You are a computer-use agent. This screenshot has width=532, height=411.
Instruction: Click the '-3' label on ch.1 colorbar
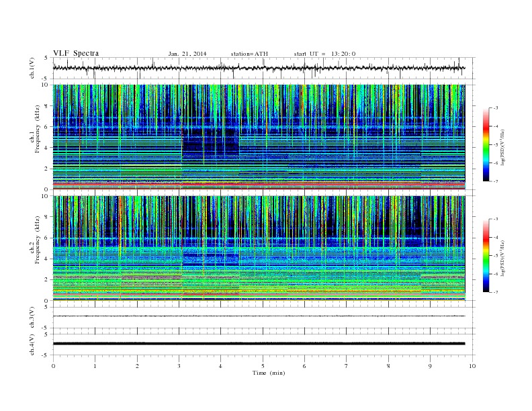[x=495, y=108]
